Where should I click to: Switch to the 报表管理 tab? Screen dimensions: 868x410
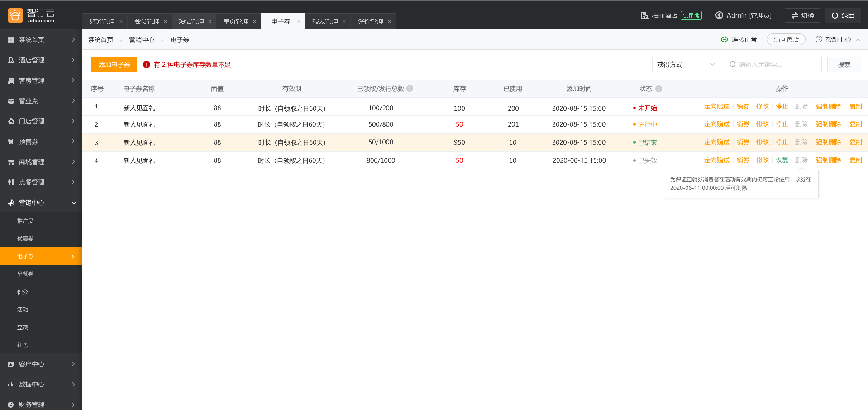click(325, 21)
